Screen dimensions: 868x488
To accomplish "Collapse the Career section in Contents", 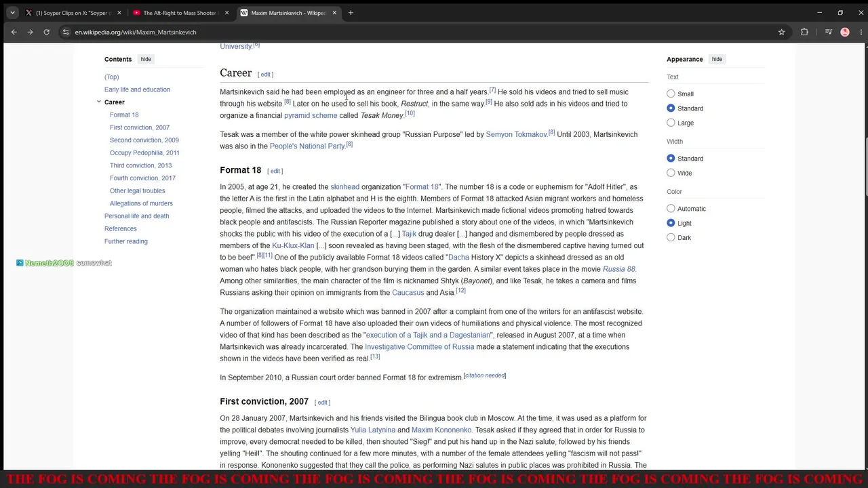I will tap(99, 102).
